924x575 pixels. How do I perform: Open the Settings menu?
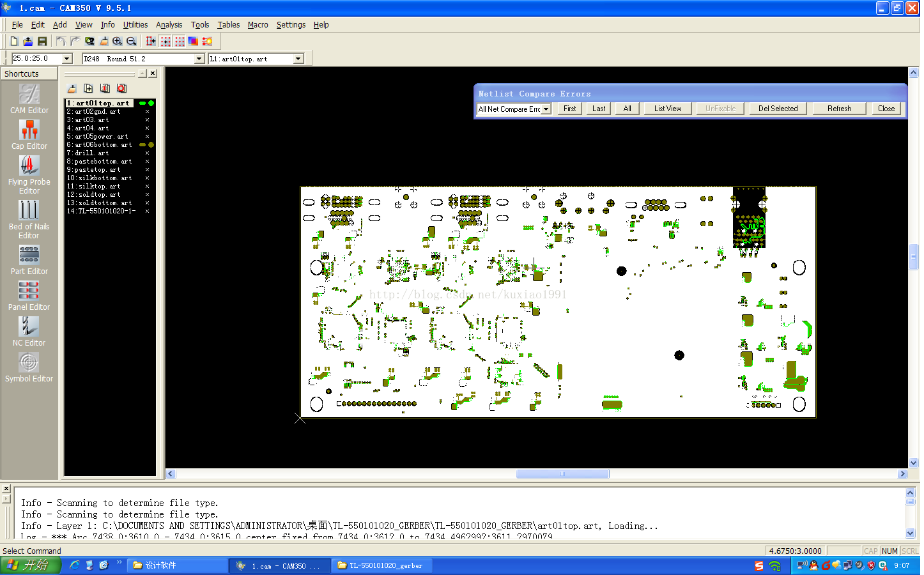coord(291,25)
